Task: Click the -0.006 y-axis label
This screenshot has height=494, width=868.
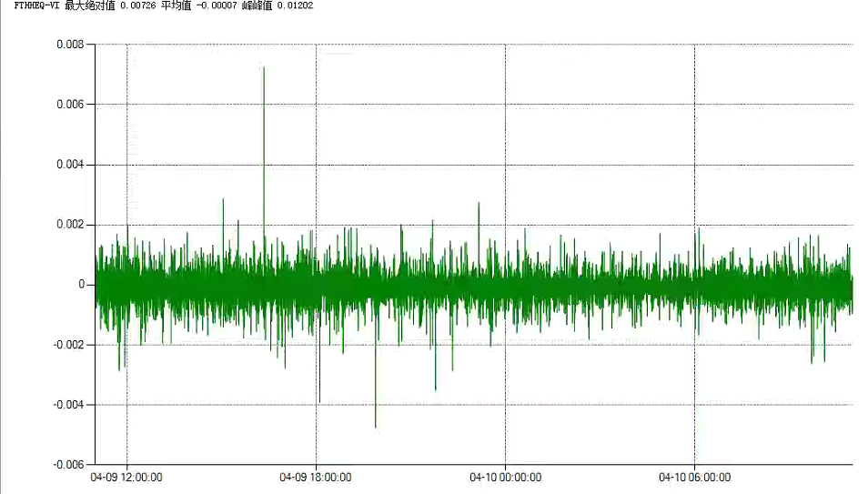Action: click(68, 465)
